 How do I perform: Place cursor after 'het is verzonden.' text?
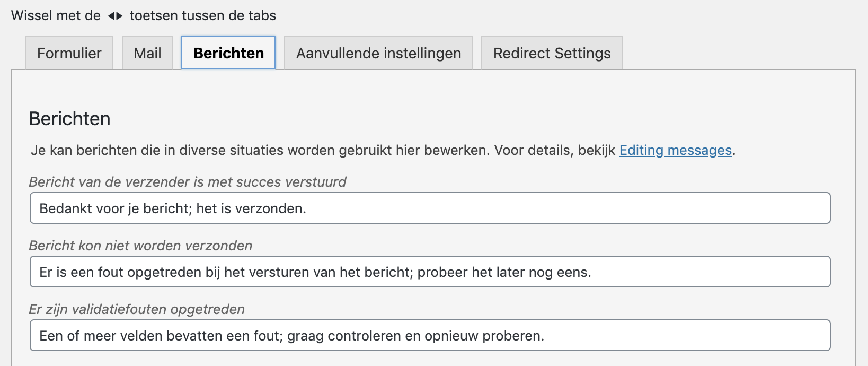coord(307,208)
